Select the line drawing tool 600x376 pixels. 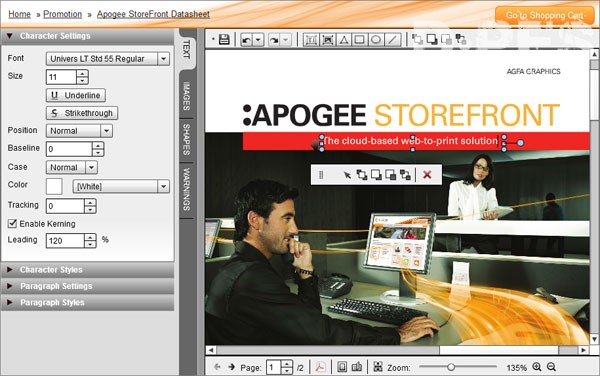[x=392, y=39]
